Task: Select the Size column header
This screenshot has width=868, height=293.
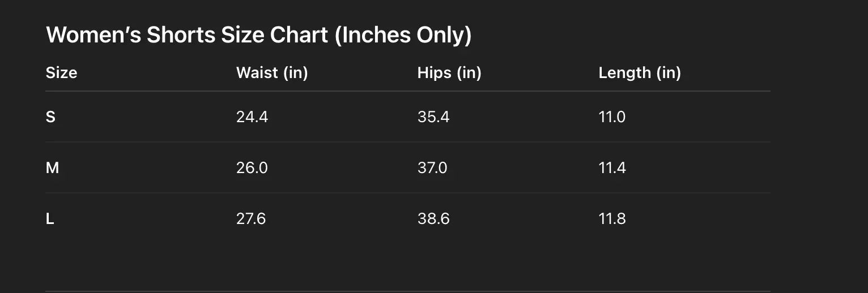Action: click(61, 73)
